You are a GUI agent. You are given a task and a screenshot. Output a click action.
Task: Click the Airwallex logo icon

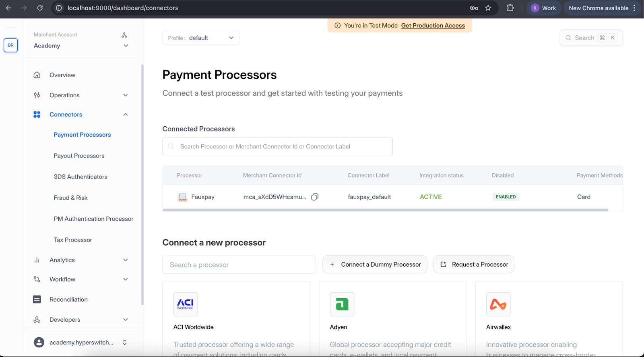click(x=498, y=304)
